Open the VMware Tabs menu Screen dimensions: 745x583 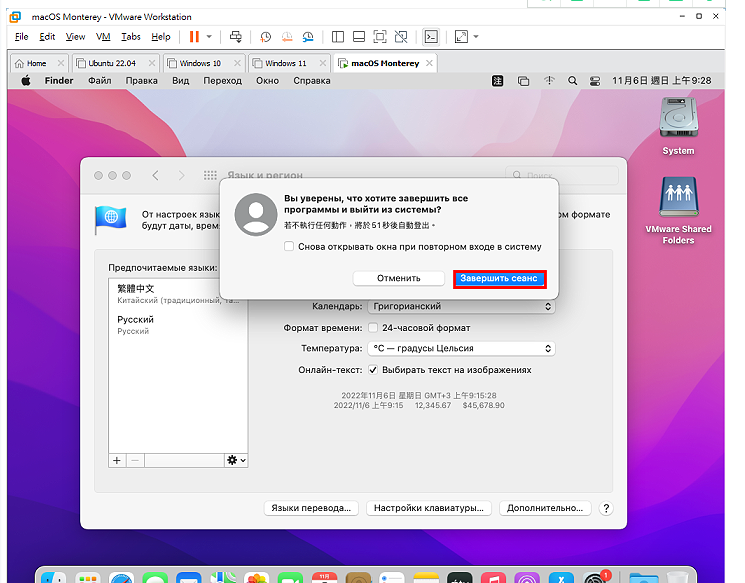[131, 37]
